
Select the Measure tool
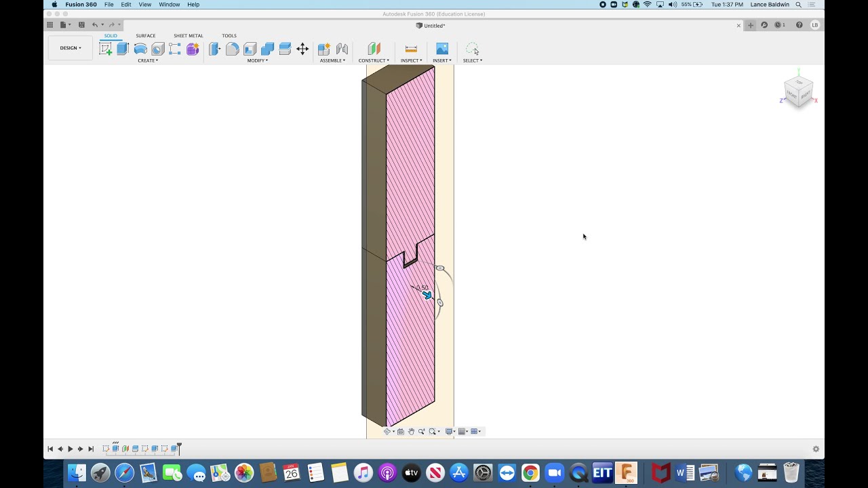[x=411, y=49]
